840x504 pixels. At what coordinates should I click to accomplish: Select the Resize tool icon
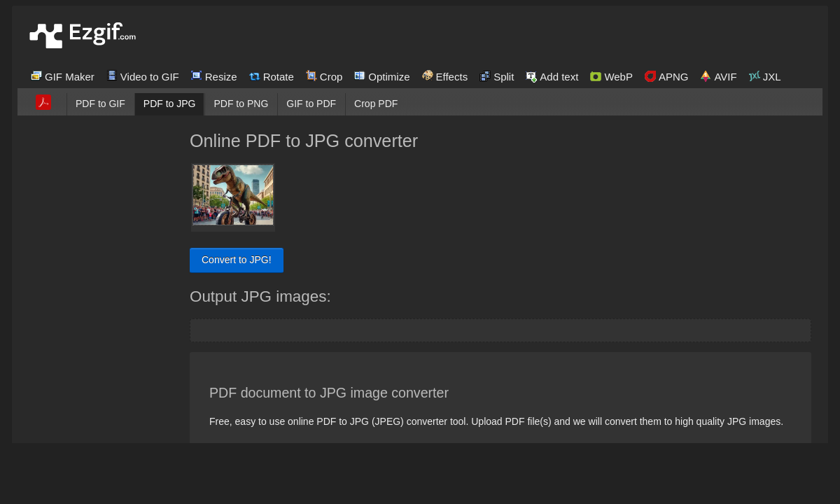(196, 75)
